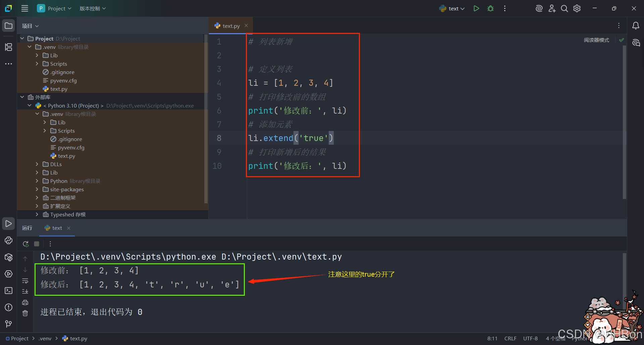Image resolution: width=644 pixels, height=345 pixels.
Task: Collapse the 外部库 tree node
Action: click(22, 97)
